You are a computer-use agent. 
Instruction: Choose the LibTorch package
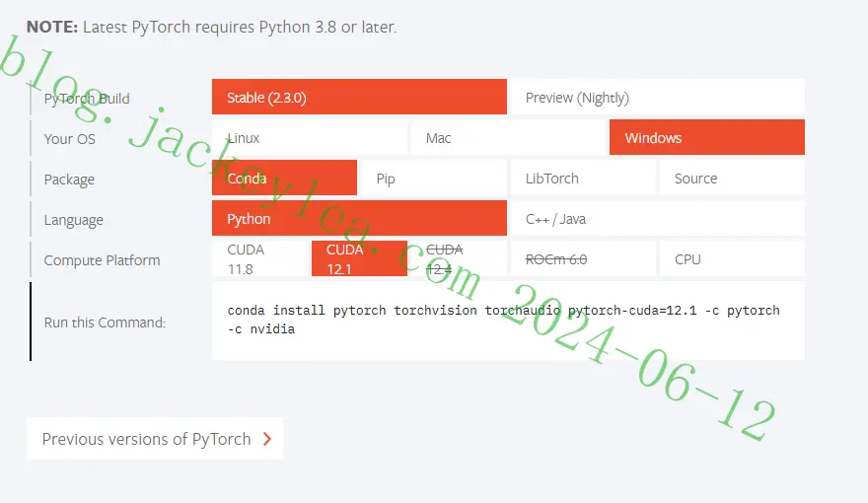point(583,178)
